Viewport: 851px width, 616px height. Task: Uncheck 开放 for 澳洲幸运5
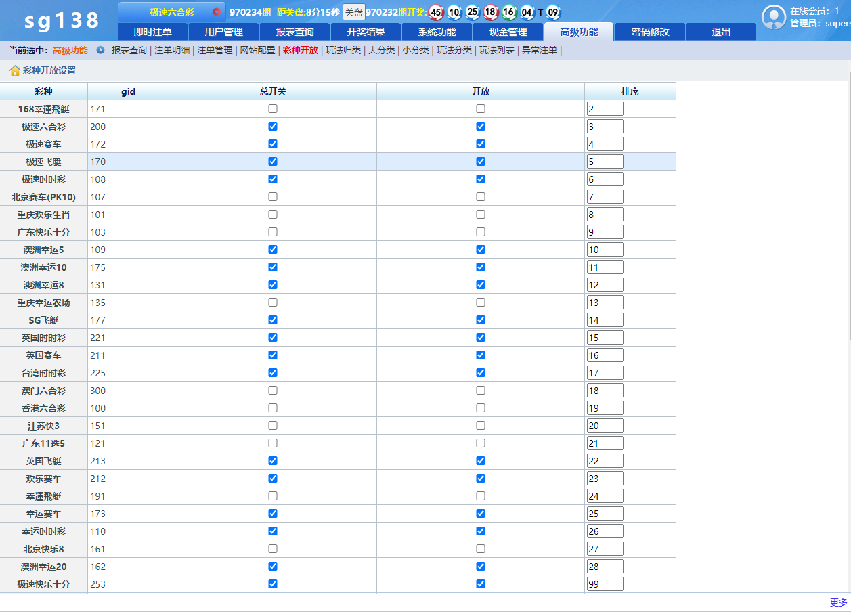pos(481,249)
